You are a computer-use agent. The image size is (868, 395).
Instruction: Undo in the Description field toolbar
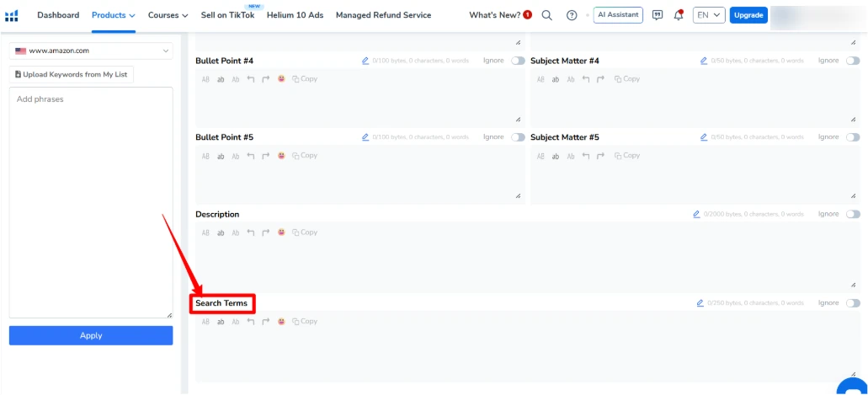[251, 232]
